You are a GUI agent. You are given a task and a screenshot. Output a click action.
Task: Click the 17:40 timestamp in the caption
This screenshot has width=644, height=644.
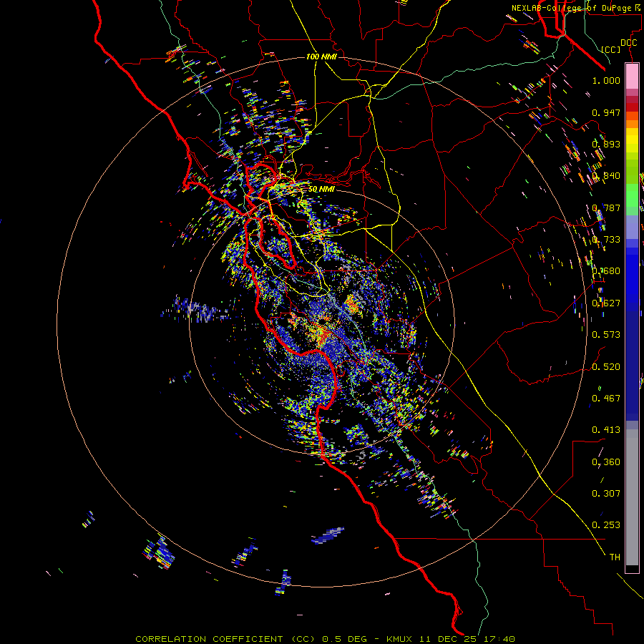coord(498,639)
